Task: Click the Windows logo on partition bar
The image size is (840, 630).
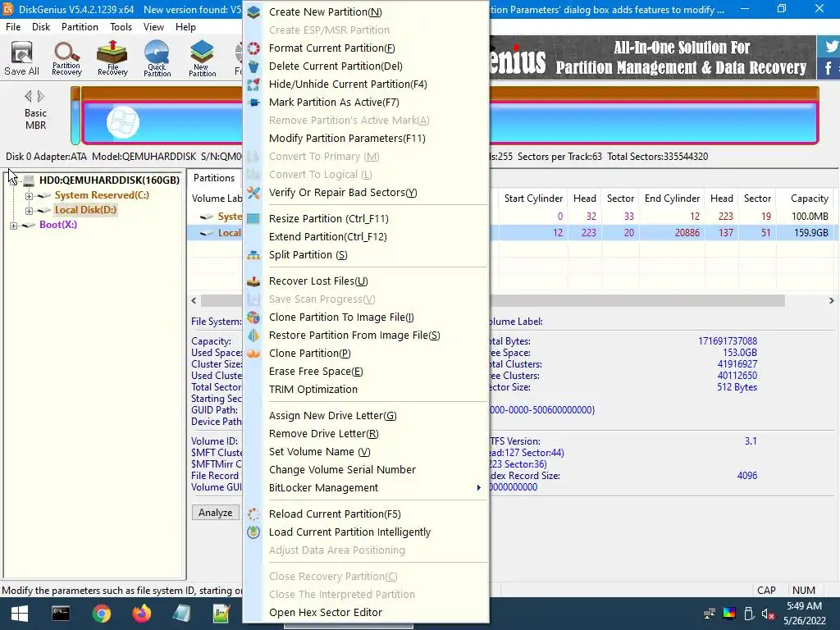Action: tap(123, 123)
